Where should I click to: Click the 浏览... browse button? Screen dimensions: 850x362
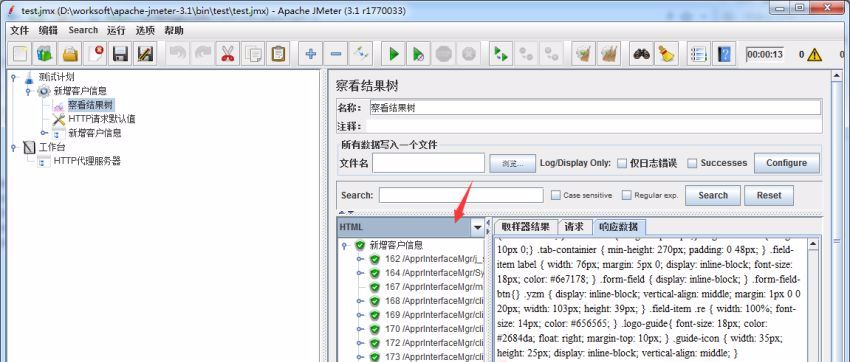[513, 163]
